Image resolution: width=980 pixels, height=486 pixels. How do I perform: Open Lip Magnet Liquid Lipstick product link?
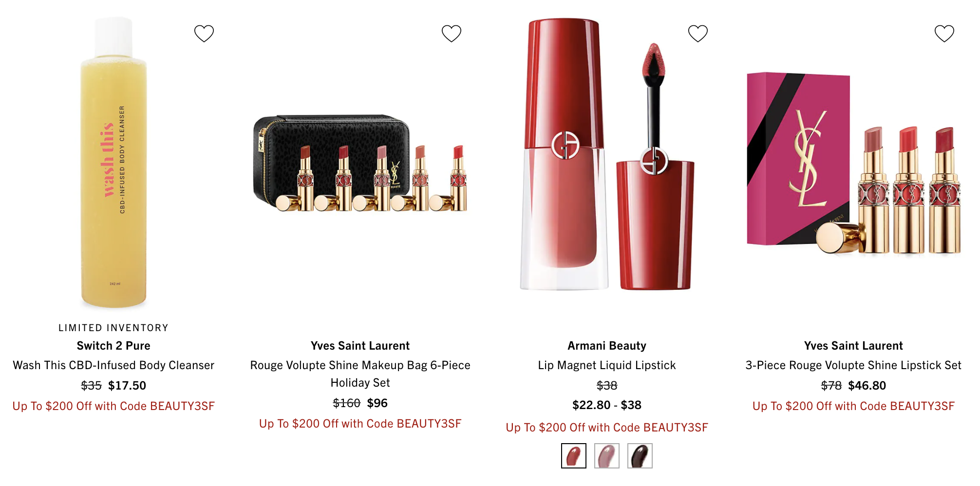(x=607, y=365)
